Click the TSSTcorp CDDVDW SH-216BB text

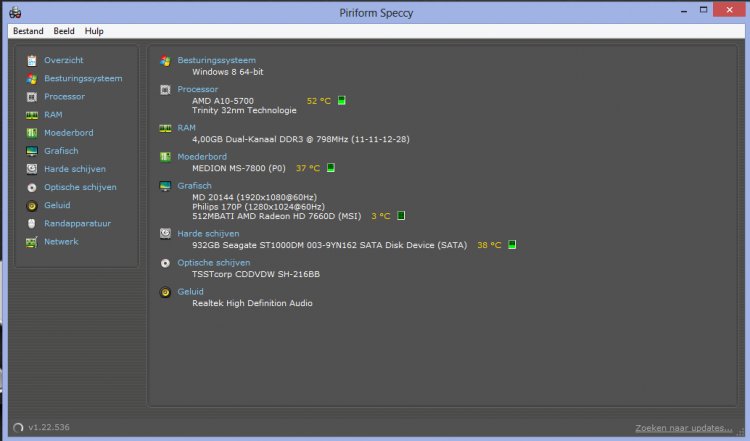point(256,274)
